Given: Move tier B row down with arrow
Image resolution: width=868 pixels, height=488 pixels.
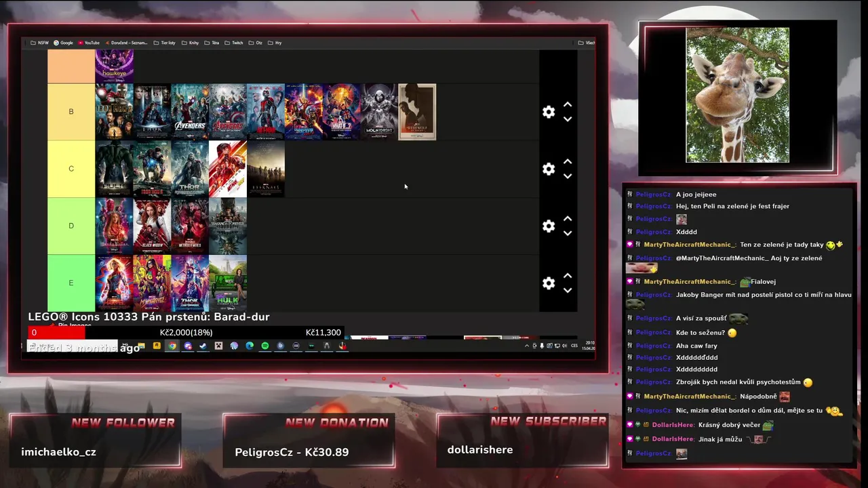Looking at the screenshot, I should point(568,119).
